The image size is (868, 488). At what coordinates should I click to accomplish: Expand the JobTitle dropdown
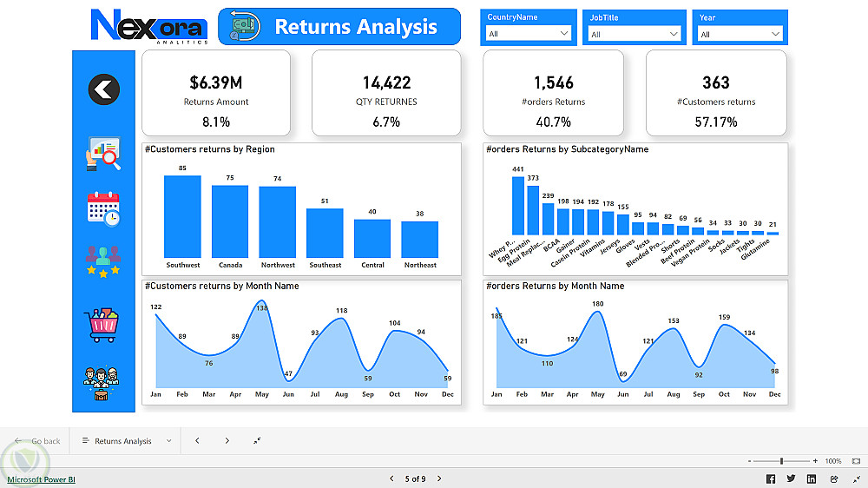(635, 35)
